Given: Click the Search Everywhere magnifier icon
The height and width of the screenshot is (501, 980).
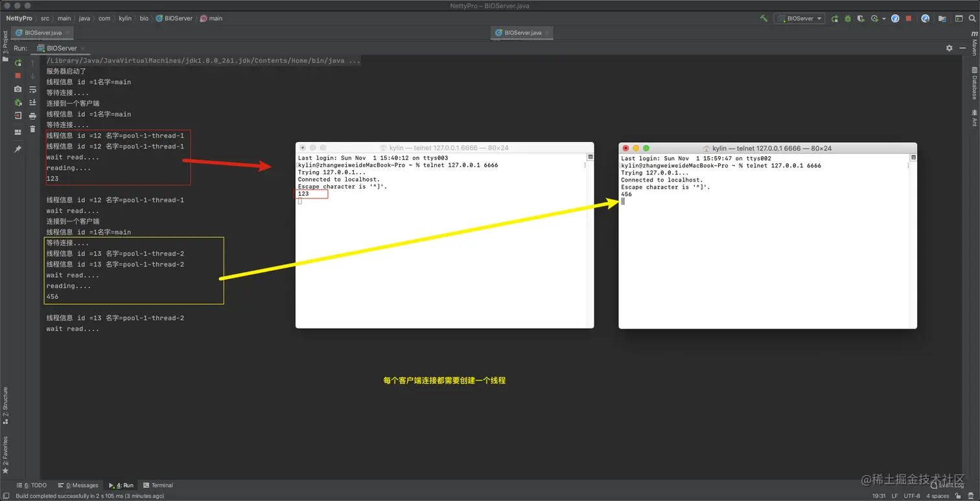Looking at the screenshot, I should click(x=972, y=19).
